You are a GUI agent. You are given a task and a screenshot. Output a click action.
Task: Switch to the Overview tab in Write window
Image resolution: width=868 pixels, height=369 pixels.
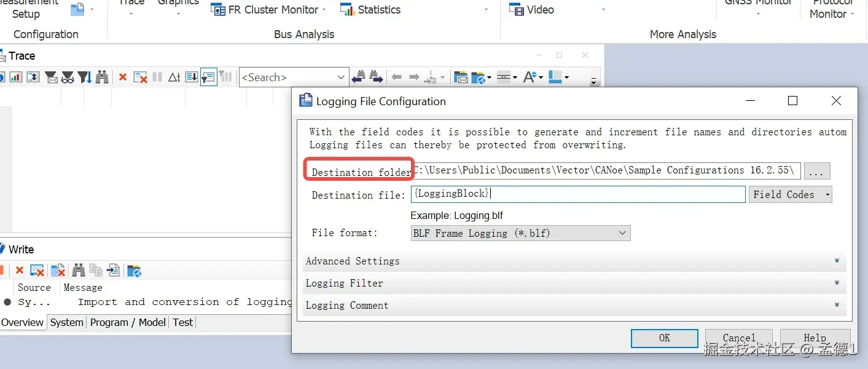tap(23, 322)
